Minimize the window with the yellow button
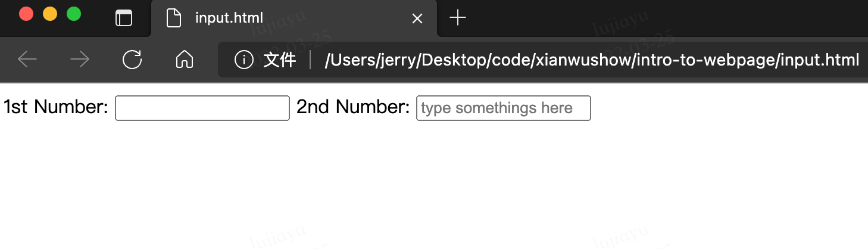This screenshot has height=249, width=868. pos(50,14)
